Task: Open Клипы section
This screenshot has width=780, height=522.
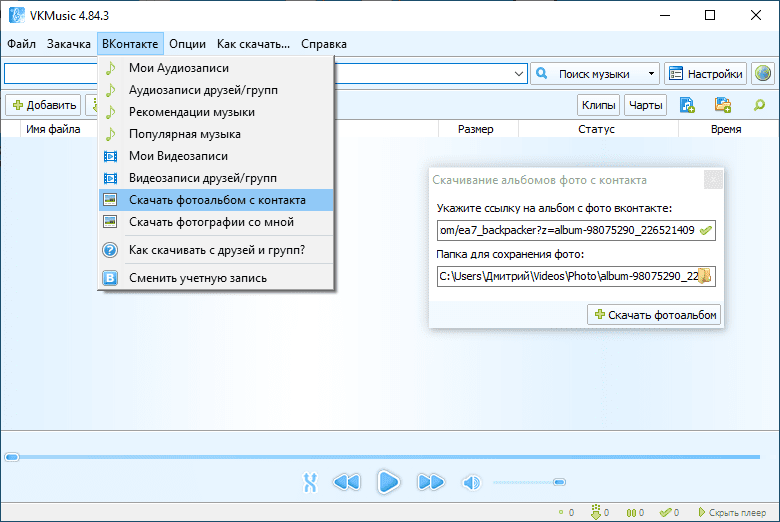Action: (x=598, y=105)
